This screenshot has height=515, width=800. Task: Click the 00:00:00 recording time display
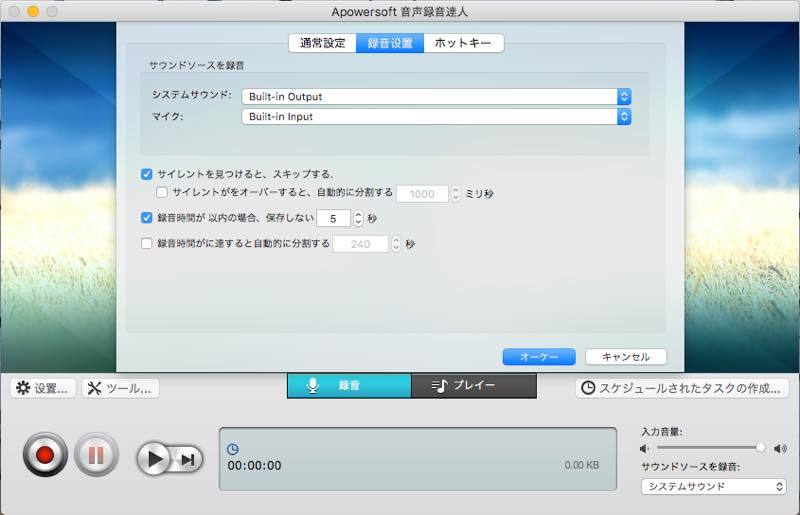coord(255,465)
